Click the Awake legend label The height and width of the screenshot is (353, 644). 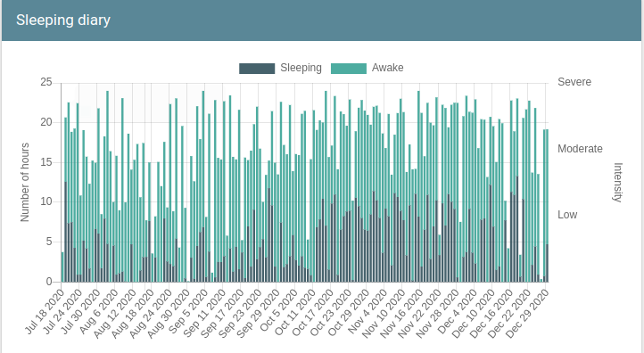point(388,68)
